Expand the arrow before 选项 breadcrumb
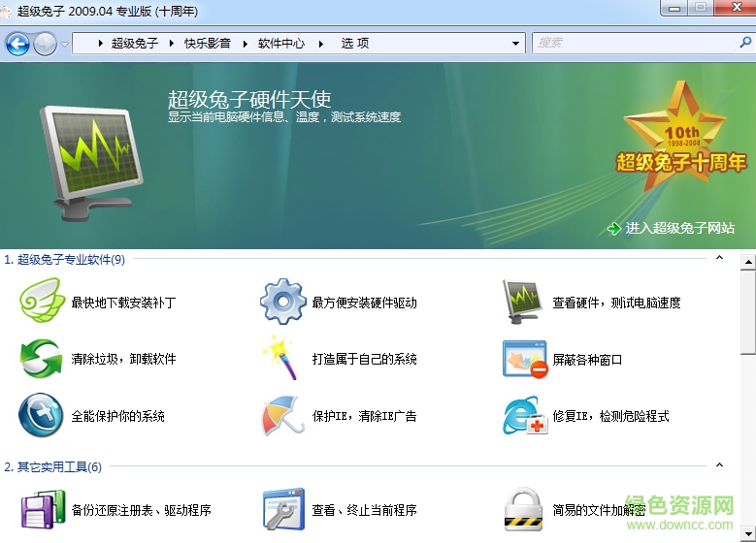This screenshot has width=756, height=543. (321, 44)
